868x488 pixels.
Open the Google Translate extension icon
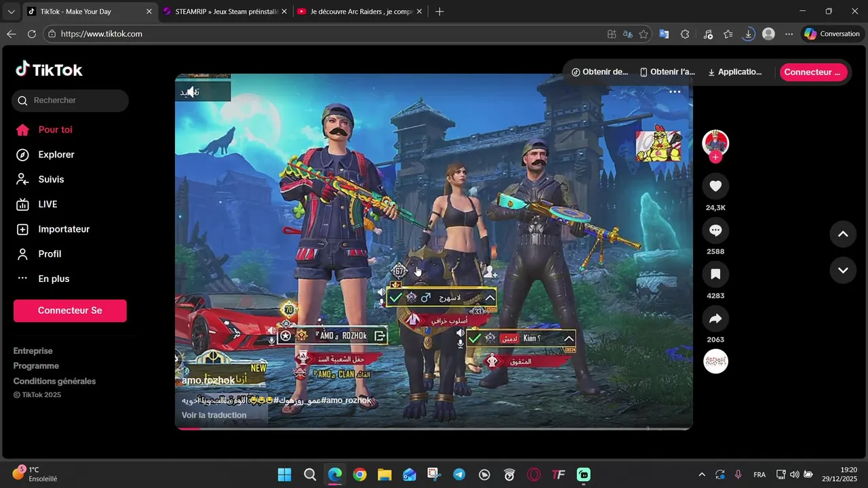pyautogui.click(x=664, y=34)
